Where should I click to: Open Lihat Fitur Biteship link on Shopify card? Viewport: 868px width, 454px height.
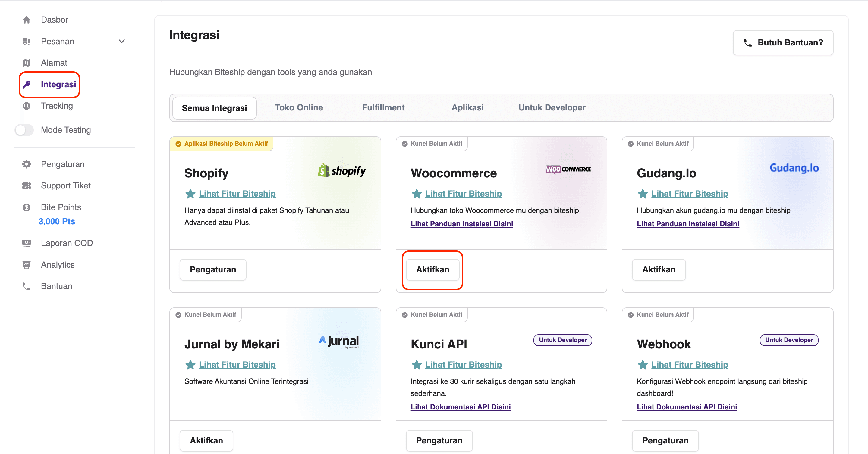[237, 194]
